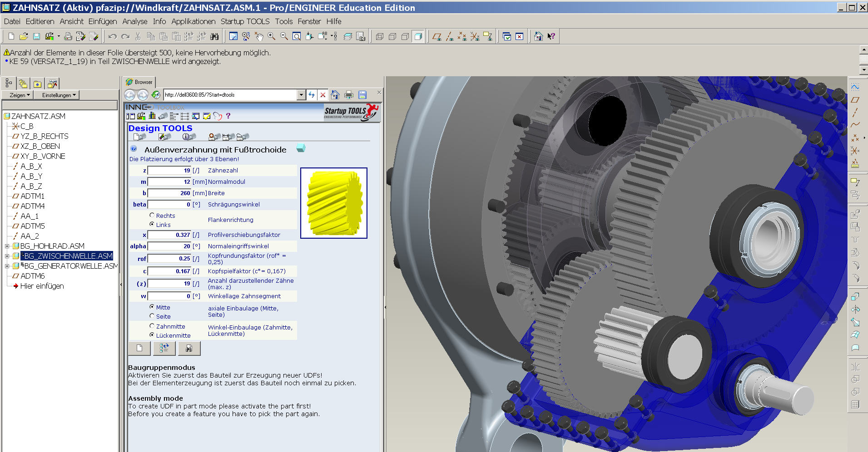Select Rechts flank direction
The image size is (868, 452).
152,215
